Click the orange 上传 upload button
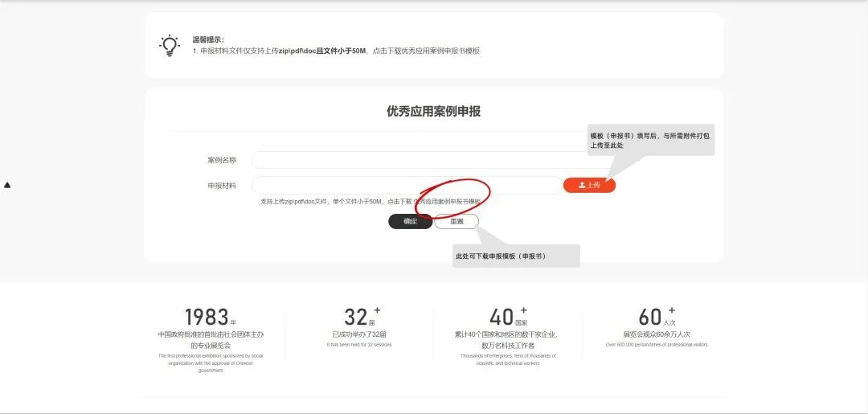The image size is (868, 414). coord(589,185)
